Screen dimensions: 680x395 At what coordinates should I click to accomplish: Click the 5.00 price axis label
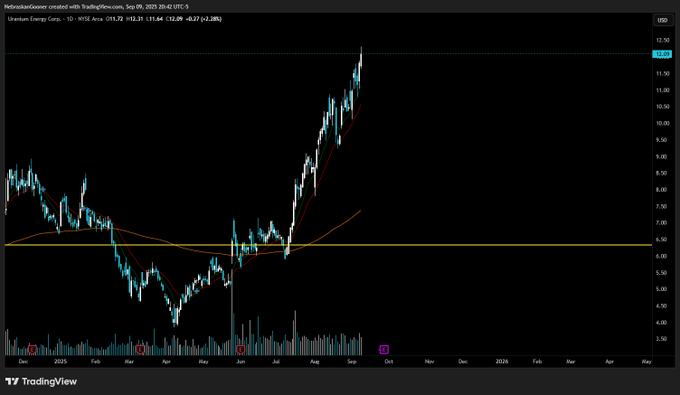[x=662, y=289]
